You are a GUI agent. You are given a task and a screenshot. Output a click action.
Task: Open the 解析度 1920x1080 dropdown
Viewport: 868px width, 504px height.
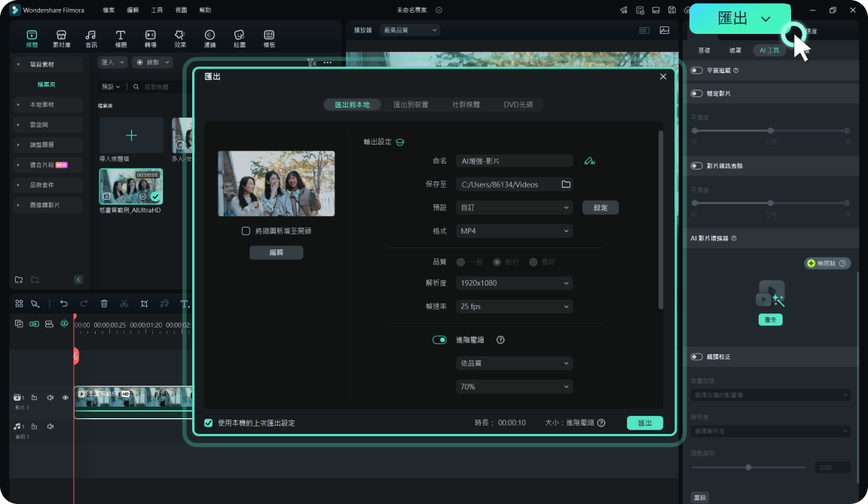click(515, 283)
